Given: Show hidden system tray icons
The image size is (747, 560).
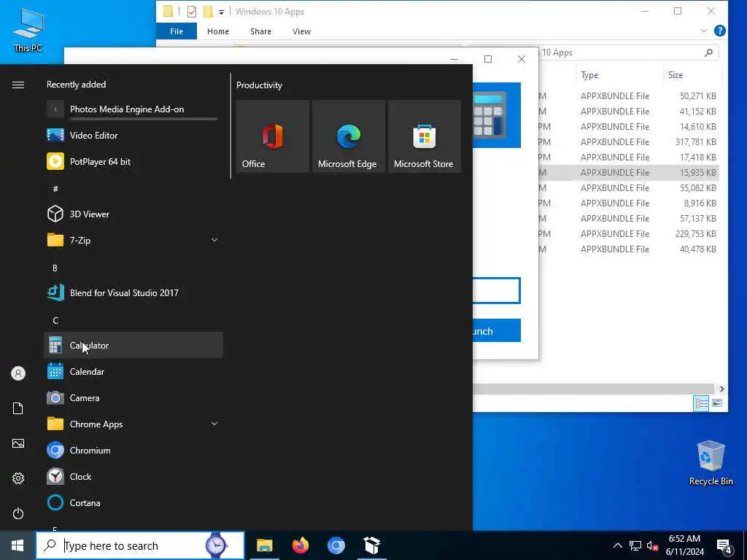Looking at the screenshot, I should pos(617,545).
